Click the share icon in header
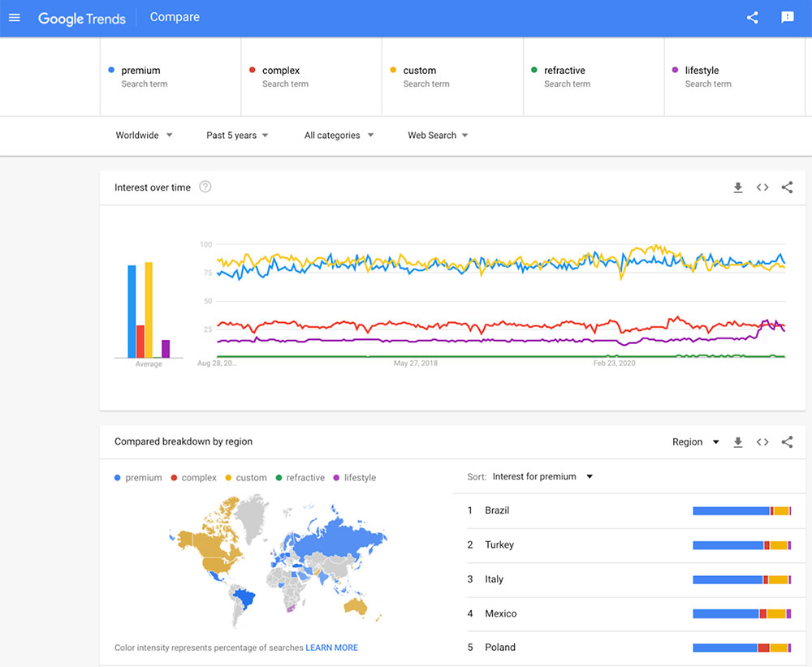Viewport: 812px width, 667px height. tap(752, 18)
